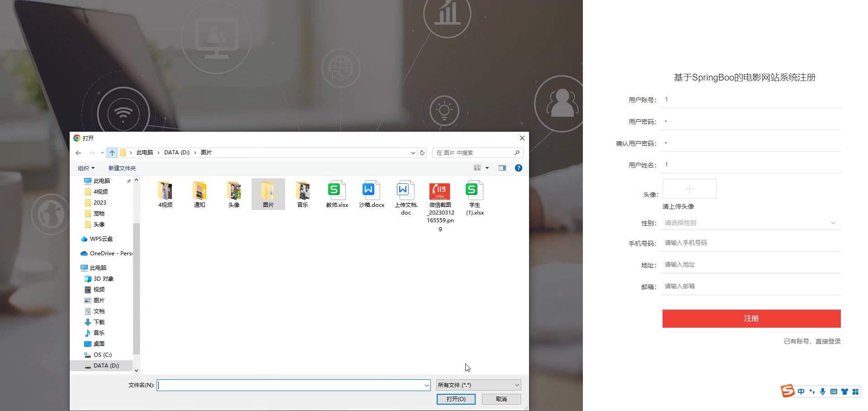Select the 沙箱.docx document file
This screenshot has width=868, height=411.
click(x=372, y=194)
